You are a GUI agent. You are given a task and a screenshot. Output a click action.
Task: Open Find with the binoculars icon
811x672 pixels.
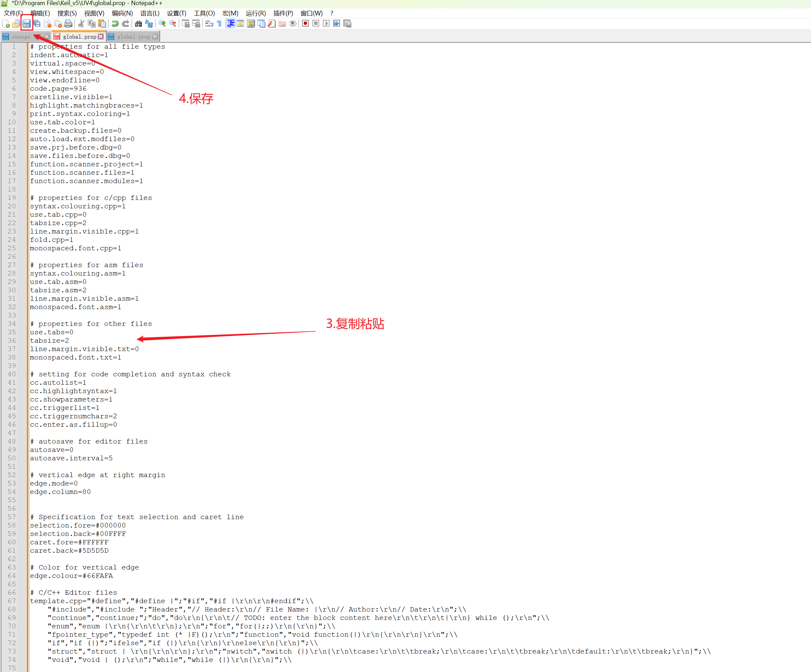coord(138,24)
